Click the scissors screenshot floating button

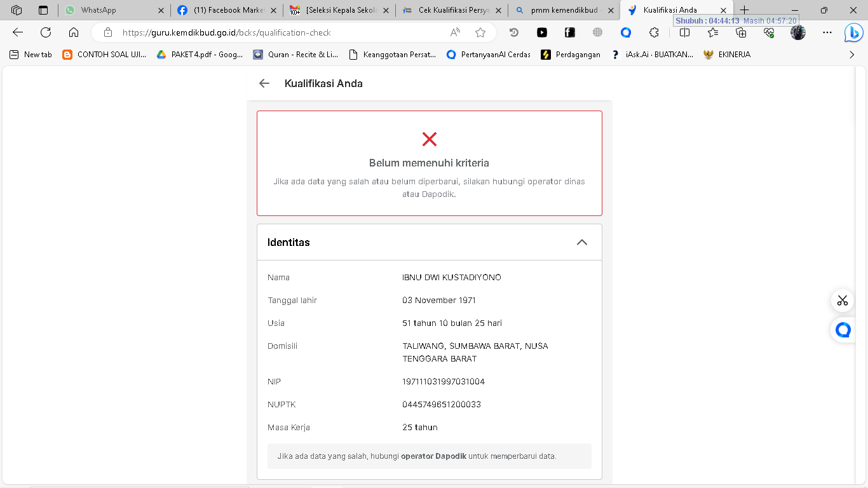843,301
